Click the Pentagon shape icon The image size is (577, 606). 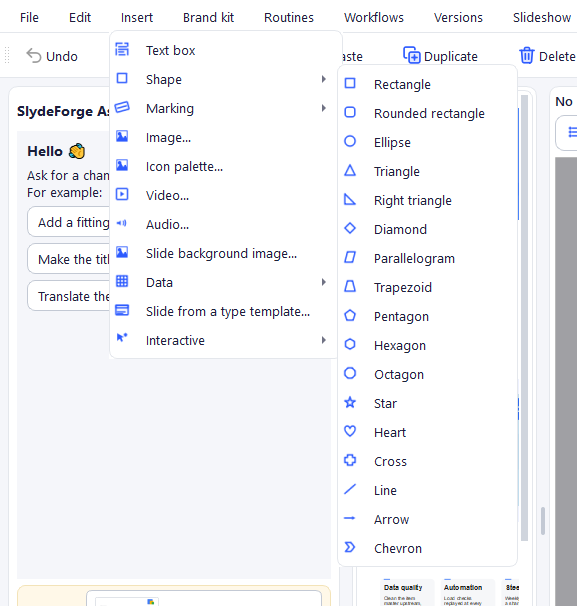coord(350,315)
